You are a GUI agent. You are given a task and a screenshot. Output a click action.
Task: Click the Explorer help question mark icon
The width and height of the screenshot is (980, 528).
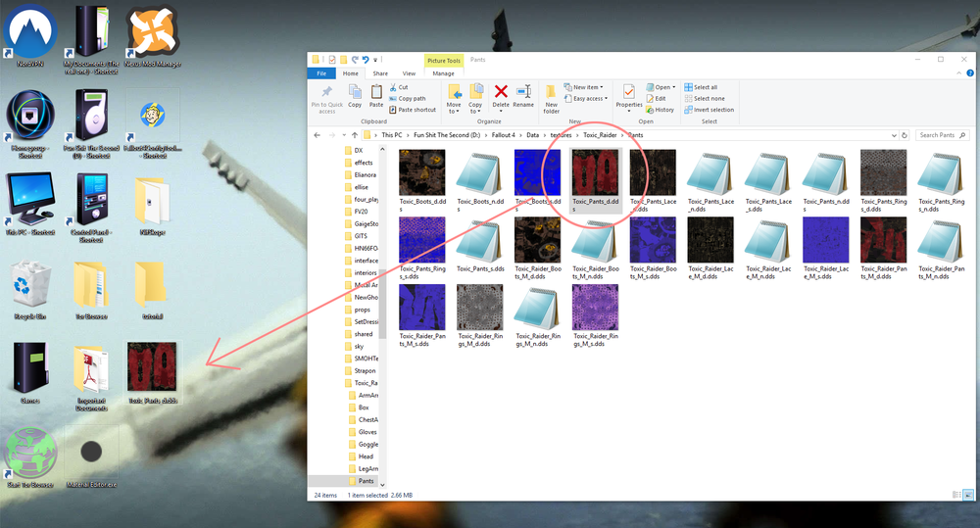[x=970, y=73]
